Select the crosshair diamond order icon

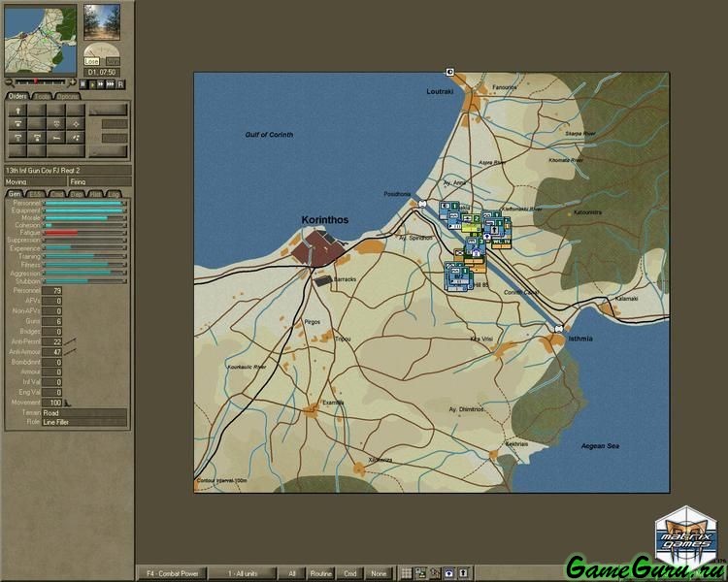click(75, 124)
